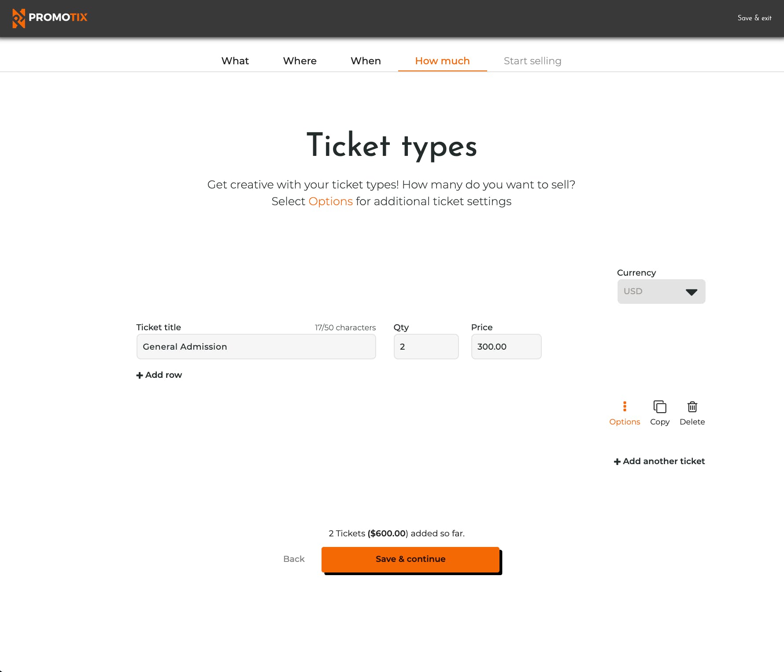The image size is (784, 672).
Task: Focus the Ticket title input field
Action: click(256, 347)
